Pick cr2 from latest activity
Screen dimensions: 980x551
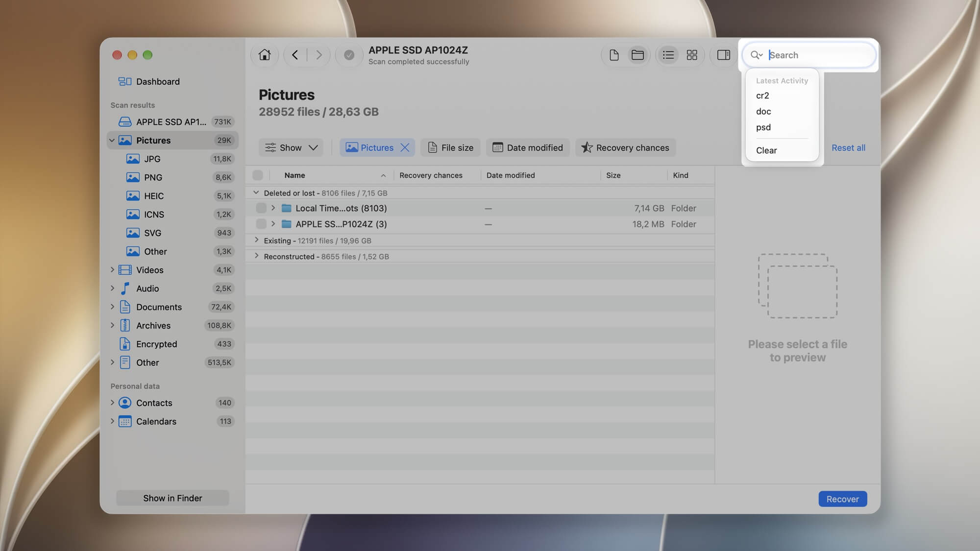click(762, 96)
